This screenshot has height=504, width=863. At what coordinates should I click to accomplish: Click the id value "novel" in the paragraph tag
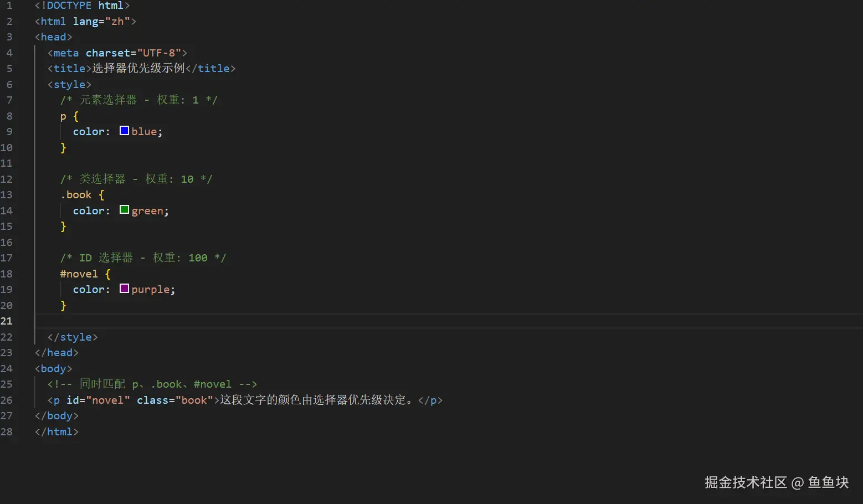click(x=107, y=400)
